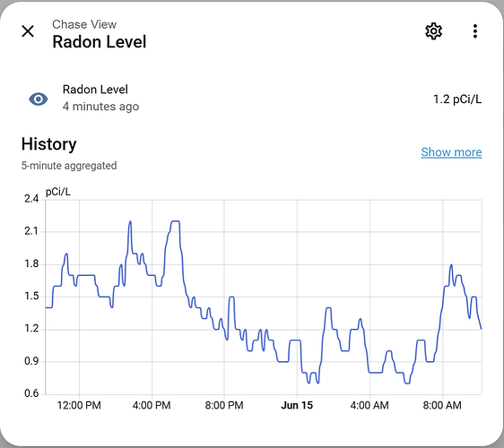
Task: Click the 0.6 y-axis value label
Action: tap(31, 393)
